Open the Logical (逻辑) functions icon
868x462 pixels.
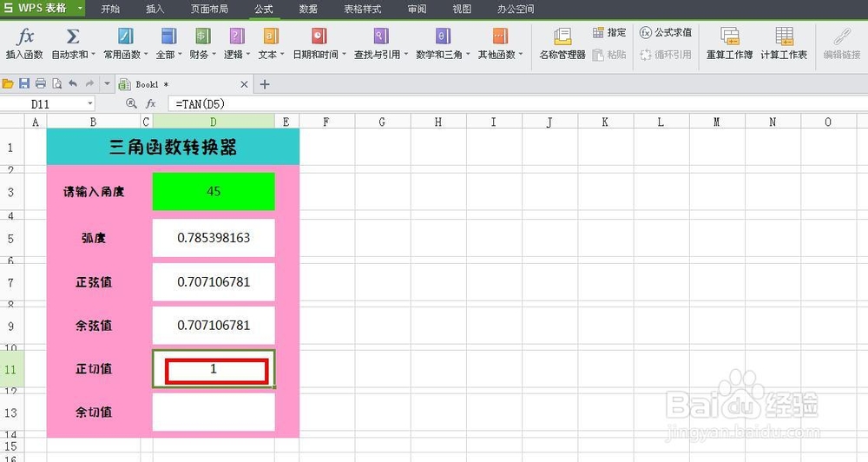coord(237,36)
